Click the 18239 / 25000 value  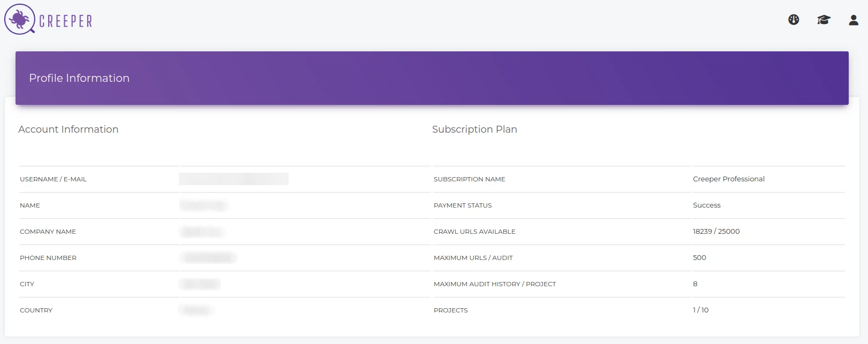point(716,232)
